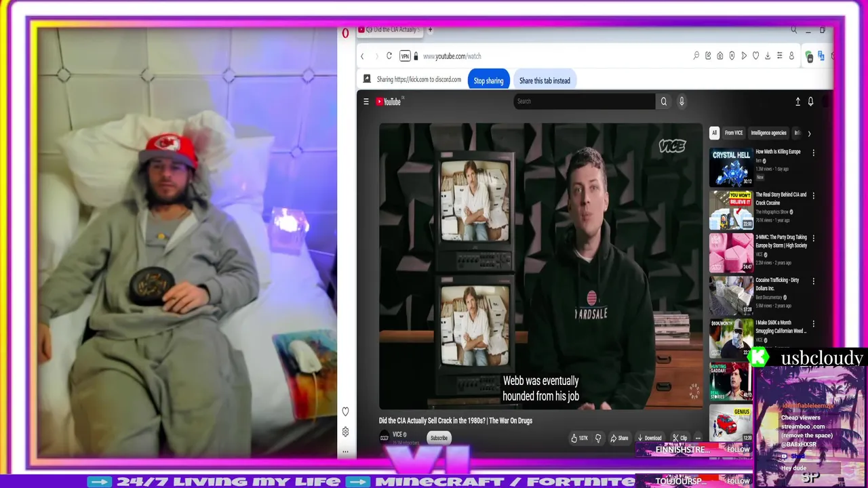Click the YouTube search magnifier button
Screen dimensions: 868x488
[664, 102]
